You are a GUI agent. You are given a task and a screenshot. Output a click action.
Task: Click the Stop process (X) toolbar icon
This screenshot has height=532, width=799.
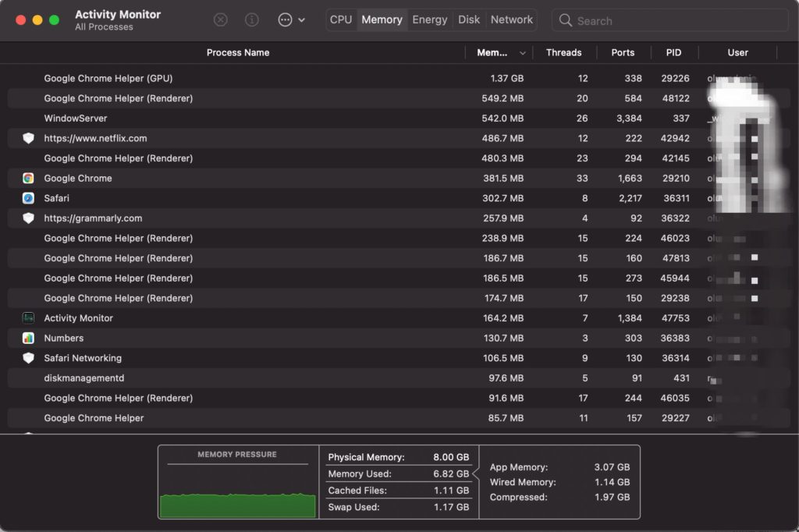[x=220, y=20]
